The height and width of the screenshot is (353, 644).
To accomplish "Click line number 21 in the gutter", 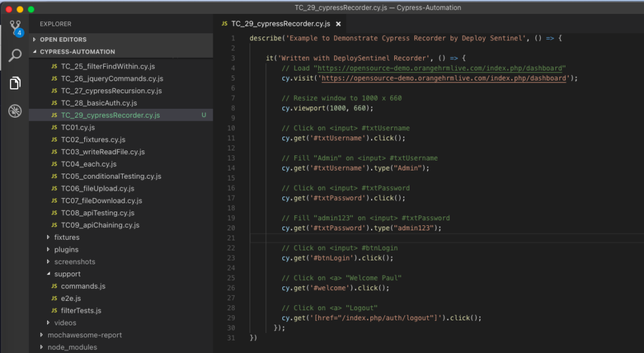I will tap(231, 238).
